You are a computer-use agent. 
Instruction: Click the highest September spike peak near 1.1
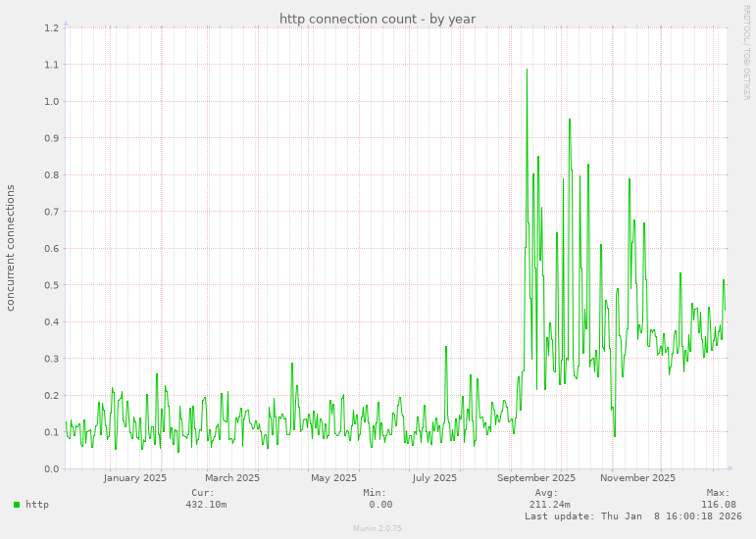(527, 70)
